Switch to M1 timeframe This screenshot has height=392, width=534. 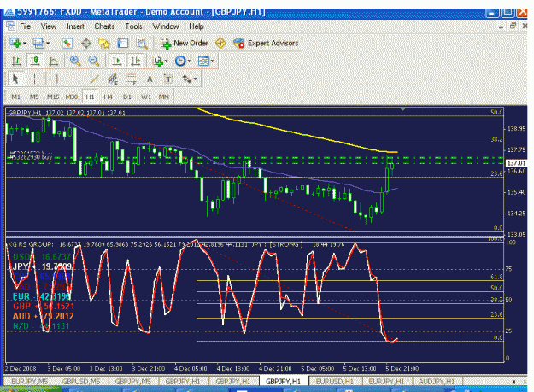coord(15,97)
